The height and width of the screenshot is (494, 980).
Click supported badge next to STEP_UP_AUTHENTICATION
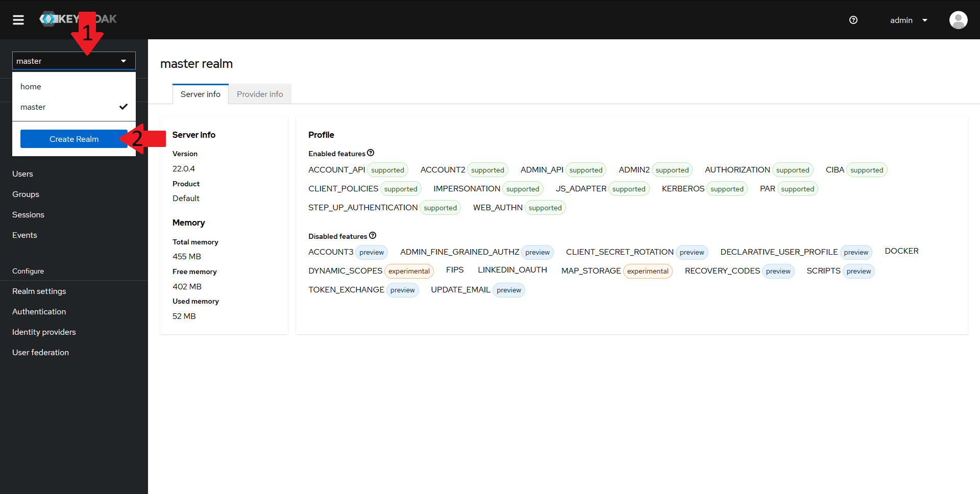(440, 208)
